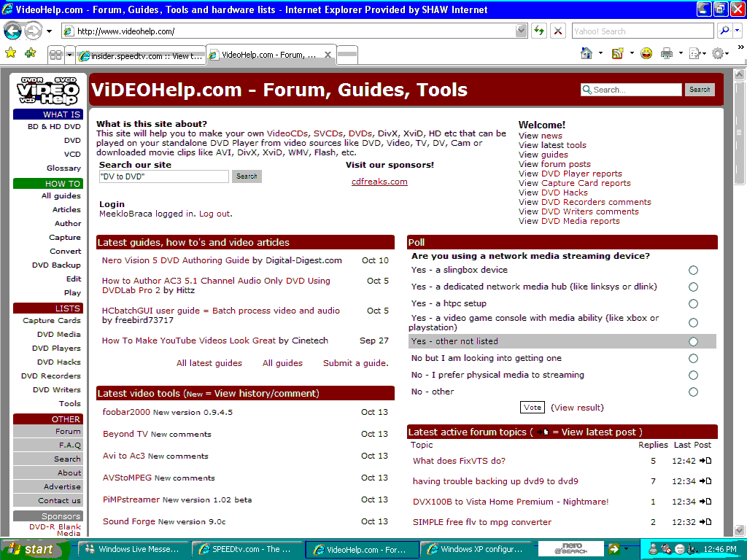Open the Recent Pages dropdown arrow
This screenshot has height=560, width=747.
pyautogui.click(x=49, y=31)
